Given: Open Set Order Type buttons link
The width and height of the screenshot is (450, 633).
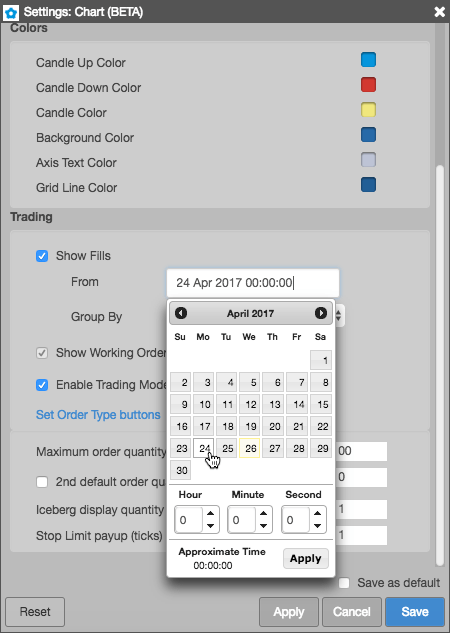Looking at the screenshot, I should (x=98, y=415).
